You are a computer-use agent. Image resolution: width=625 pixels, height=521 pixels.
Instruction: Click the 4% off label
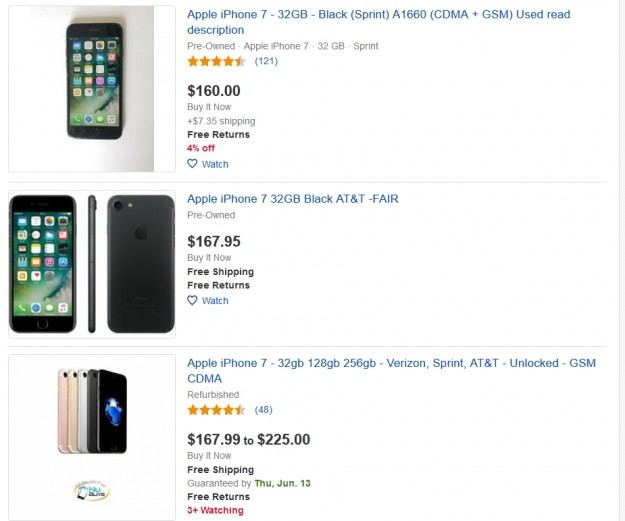point(201,148)
